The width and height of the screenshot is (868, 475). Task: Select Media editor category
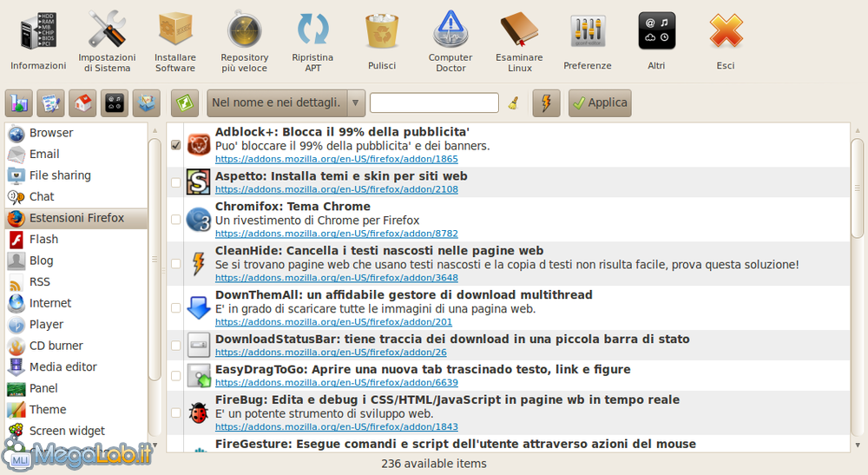pos(76,367)
